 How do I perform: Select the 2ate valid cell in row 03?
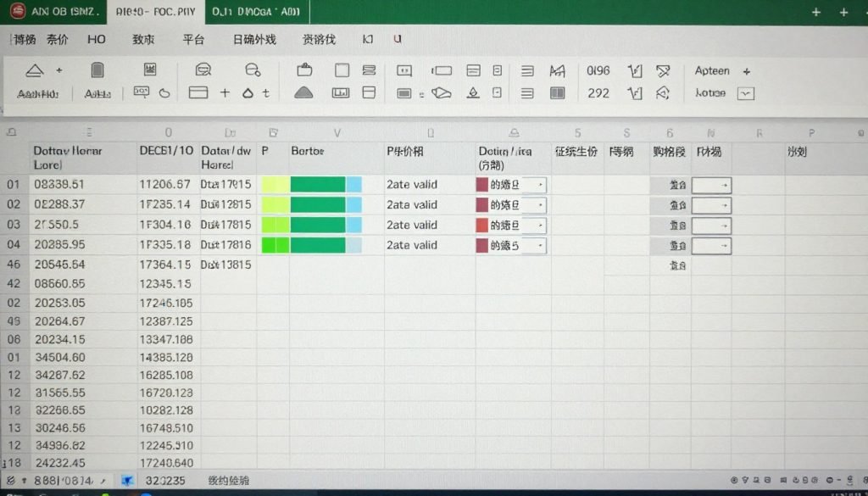430,225
